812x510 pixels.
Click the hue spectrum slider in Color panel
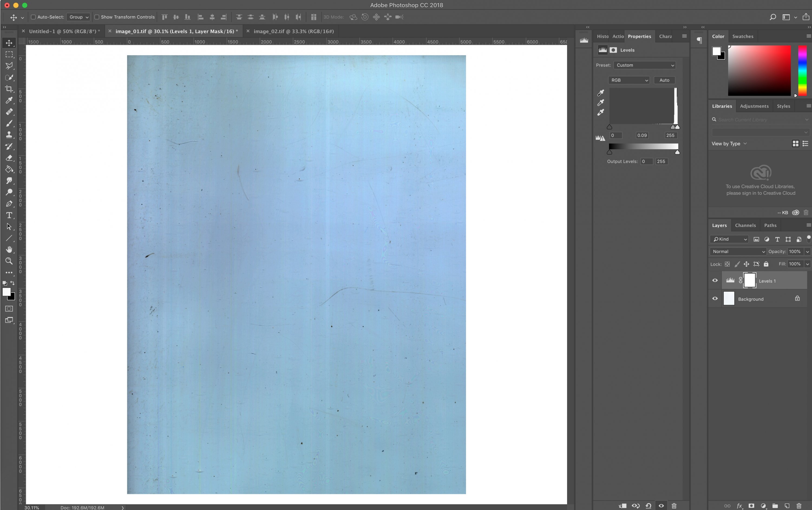pyautogui.click(x=802, y=70)
